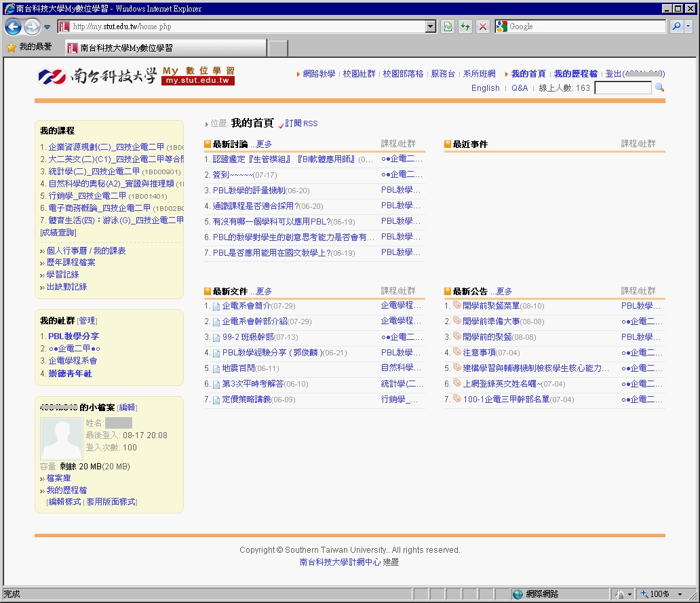Screen dimensions: 700x603
Task: Select the 南台科技大學My數位學習 browser tab
Action: tap(166, 48)
